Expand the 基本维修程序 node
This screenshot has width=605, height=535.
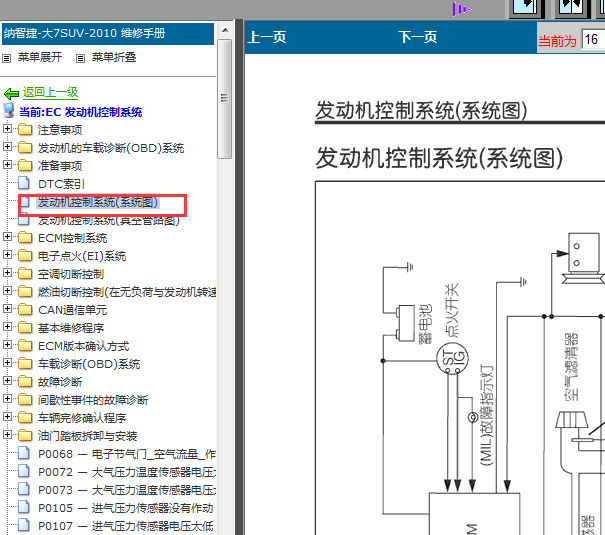pyautogui.click(x=7, y=327)
